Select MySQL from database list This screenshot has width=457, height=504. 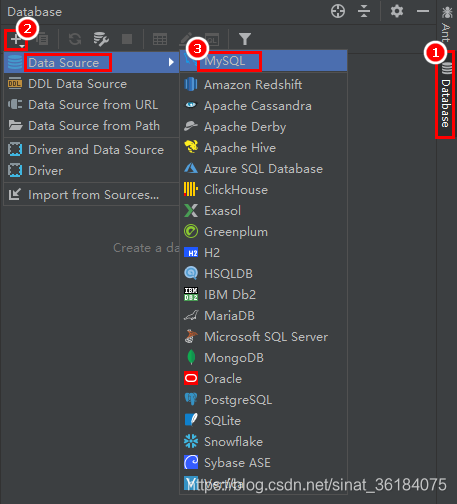tap(263, 61)
